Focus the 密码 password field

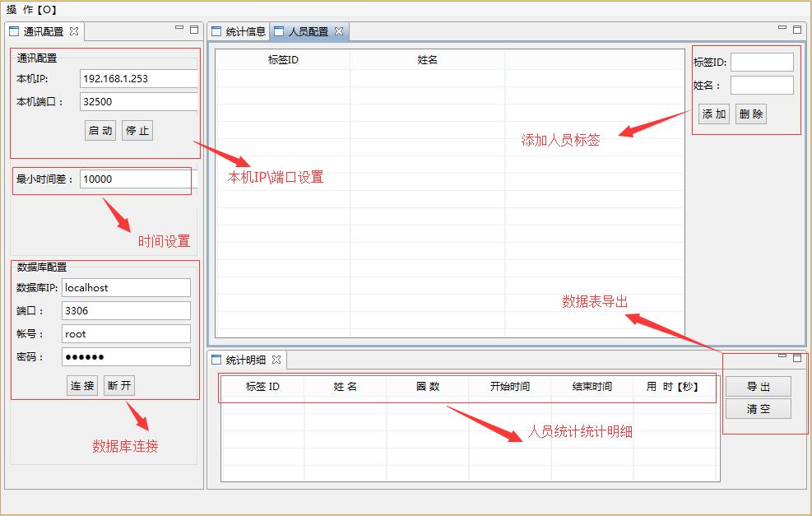coord(127,357)
